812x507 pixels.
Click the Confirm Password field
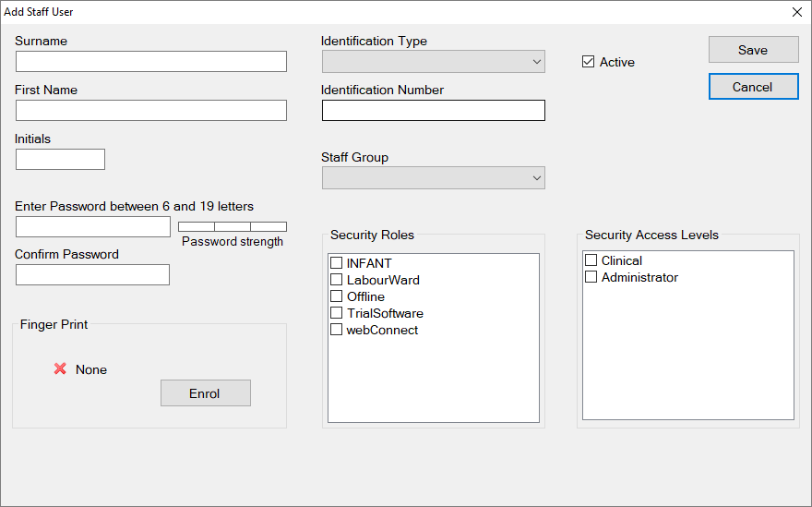click(92, 274)
